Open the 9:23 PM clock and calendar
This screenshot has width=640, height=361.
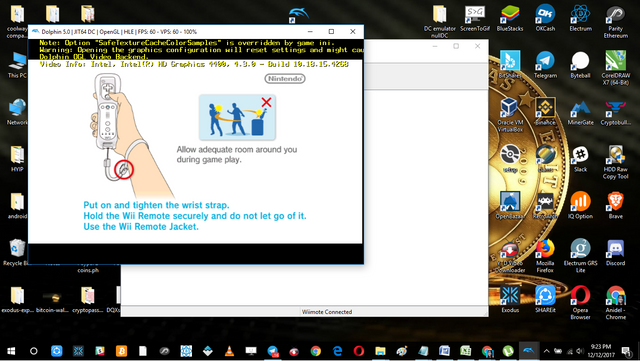[600, 351]
